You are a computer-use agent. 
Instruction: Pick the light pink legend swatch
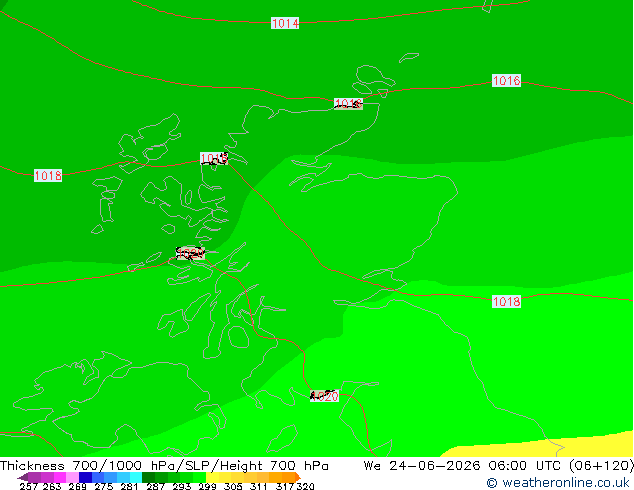coord(72,477)
